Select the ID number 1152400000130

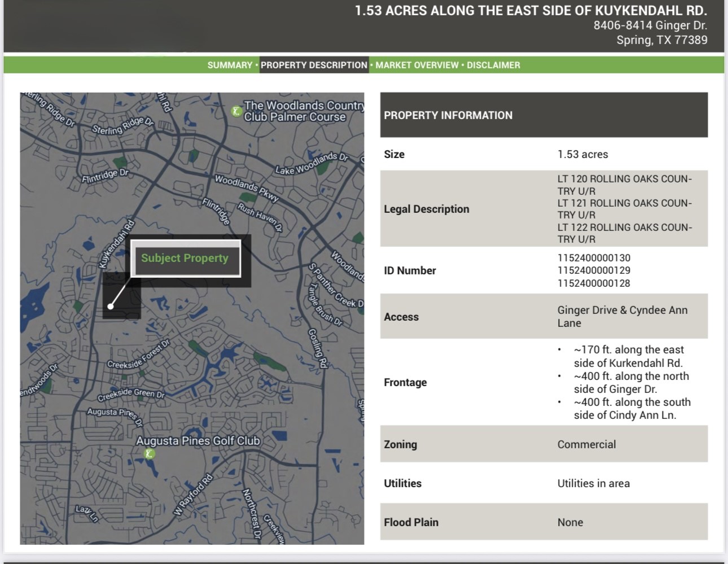tap(594, 258)
